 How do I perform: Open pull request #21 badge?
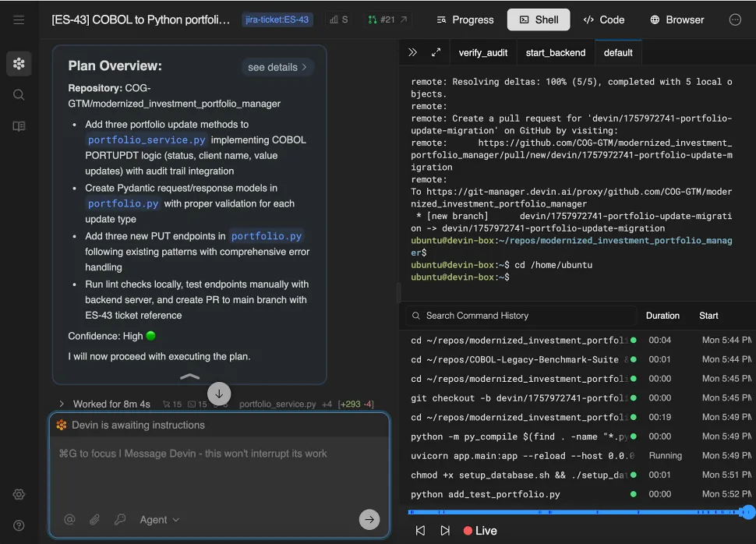click(x=387, y=19)
